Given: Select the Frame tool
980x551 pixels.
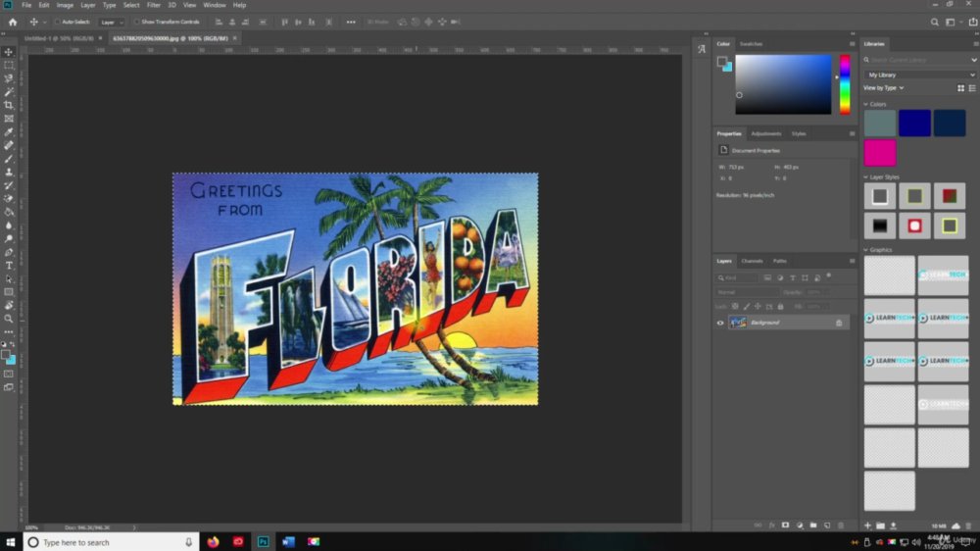Looking at the screenshot, I should click(9, 119).
